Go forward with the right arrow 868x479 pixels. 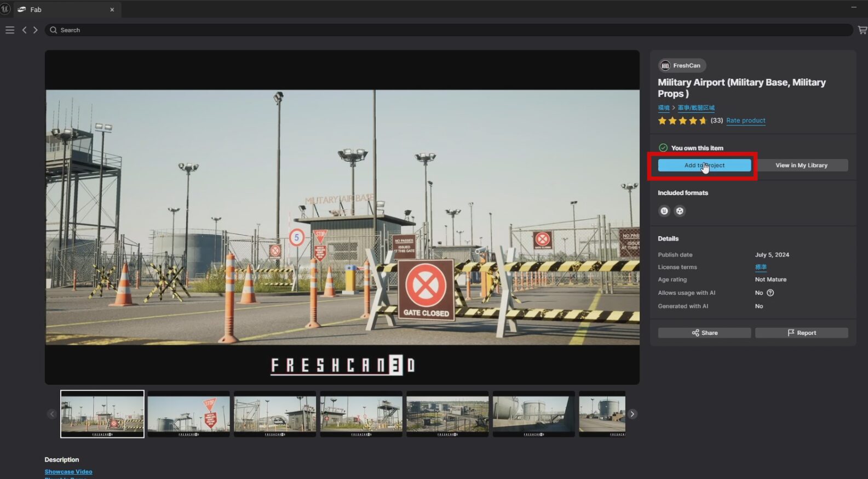pos(36,30)
